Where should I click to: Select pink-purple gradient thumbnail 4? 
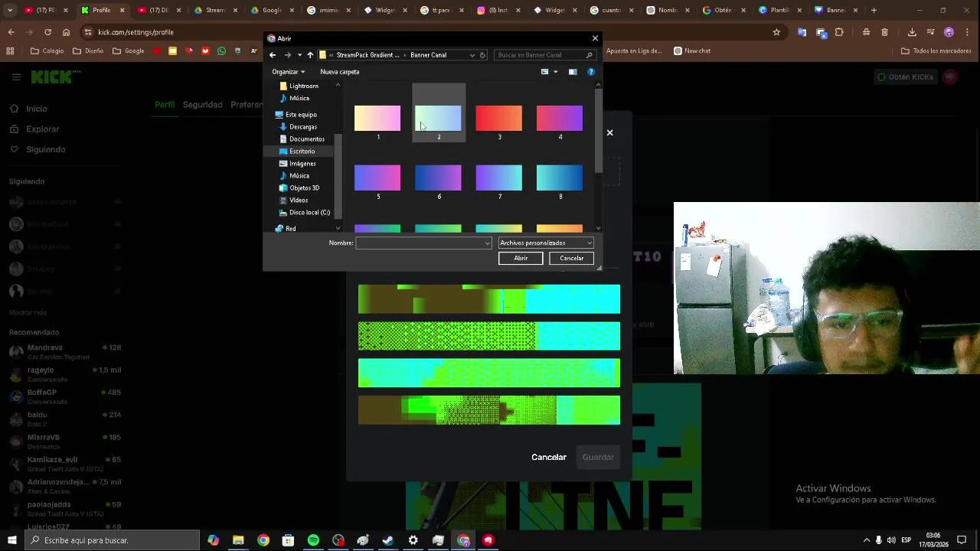click(560, 119)
